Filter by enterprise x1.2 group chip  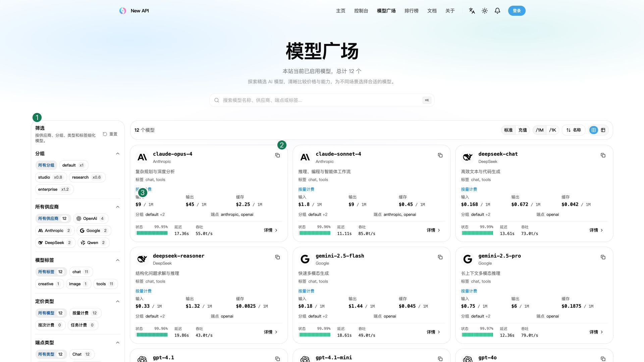(54, 189)
